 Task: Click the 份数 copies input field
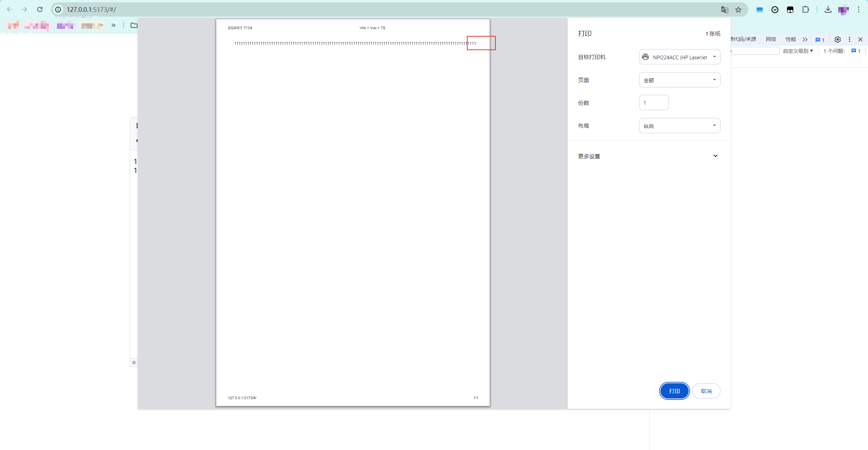coord(654,103)
